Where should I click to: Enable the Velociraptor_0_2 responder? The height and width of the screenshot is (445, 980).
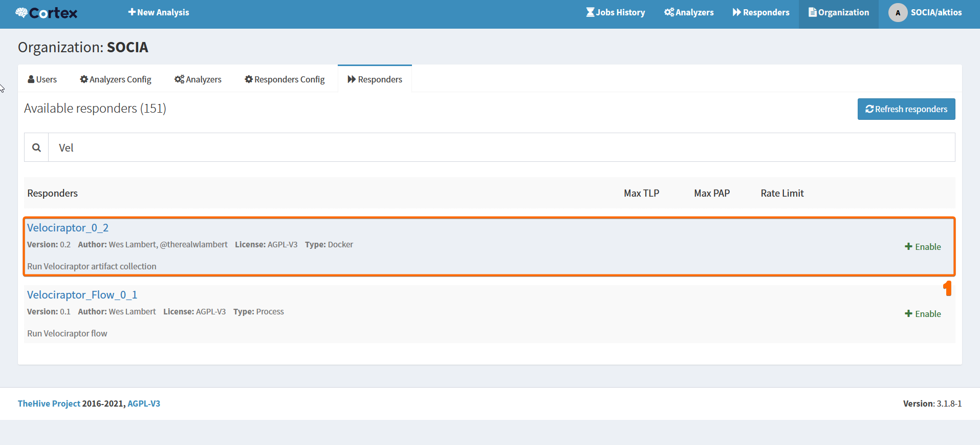(923, 247)
